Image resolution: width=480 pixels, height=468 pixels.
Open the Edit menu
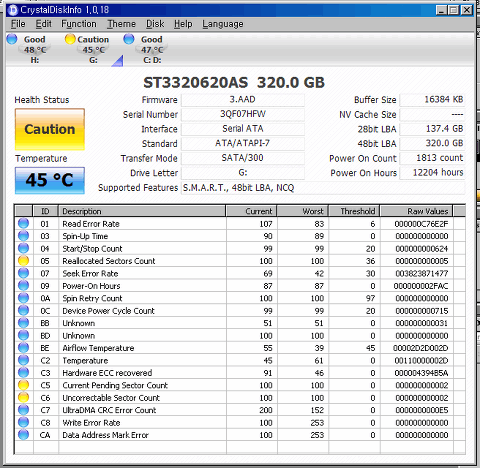click(x=44, y=24)
